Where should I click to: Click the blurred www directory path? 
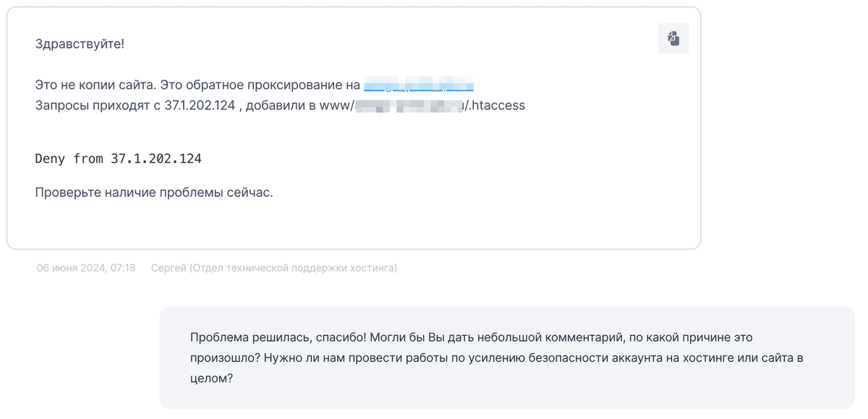[409, 106]
